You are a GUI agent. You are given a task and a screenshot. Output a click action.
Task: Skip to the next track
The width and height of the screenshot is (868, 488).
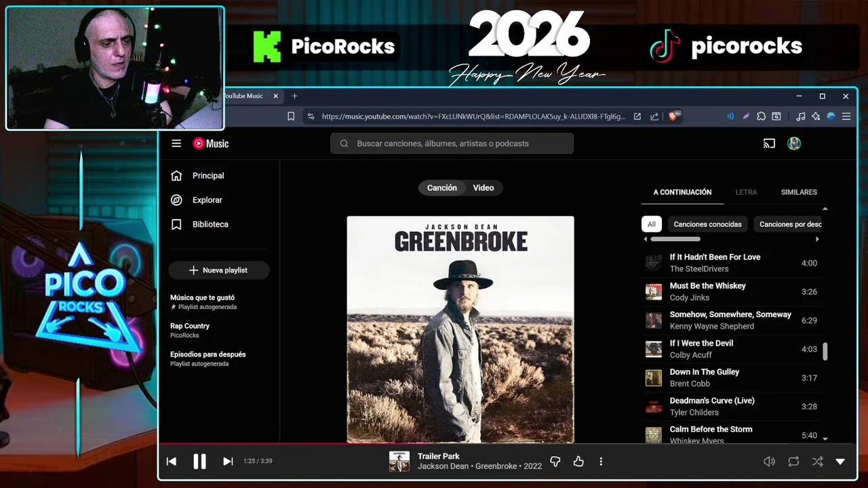point(228,462)
